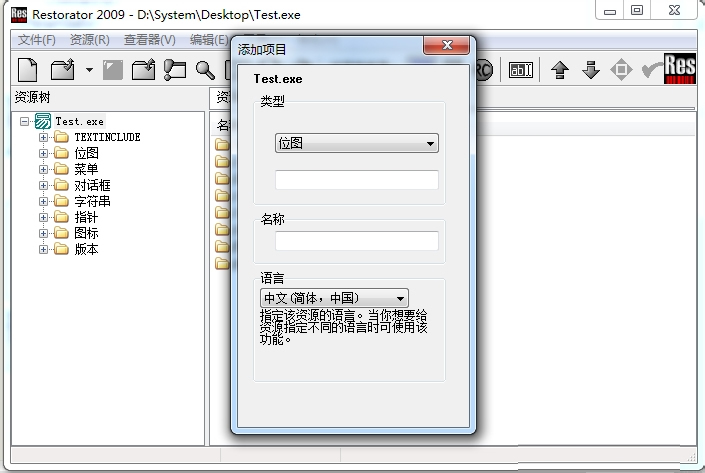This screenshot has height=473, width=705.
Task: Expand the 对话框 folder node
Action: coord(43,185)
